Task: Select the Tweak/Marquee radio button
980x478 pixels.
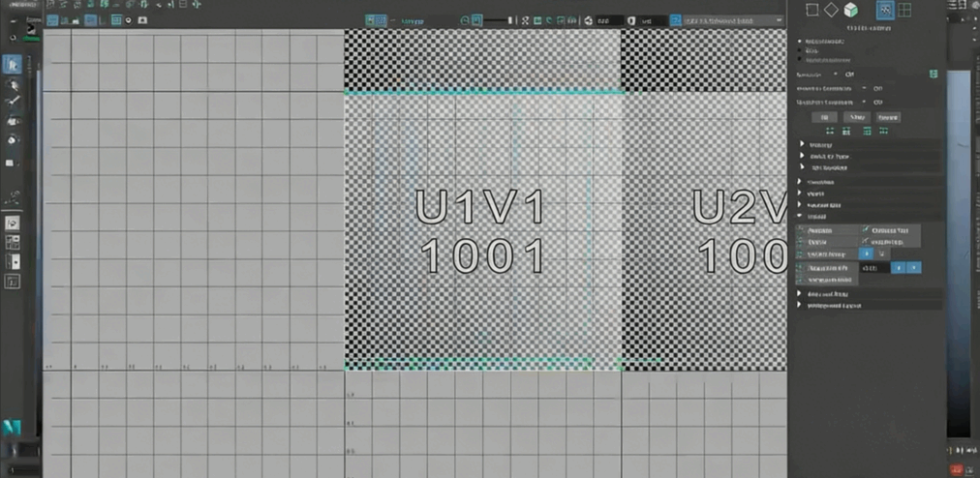Action: [800, 60]
